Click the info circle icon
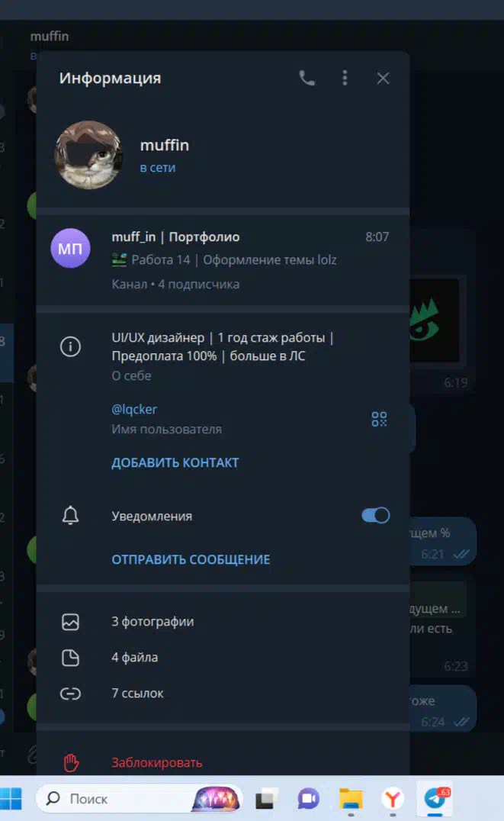504x821 pixels. 70,346
